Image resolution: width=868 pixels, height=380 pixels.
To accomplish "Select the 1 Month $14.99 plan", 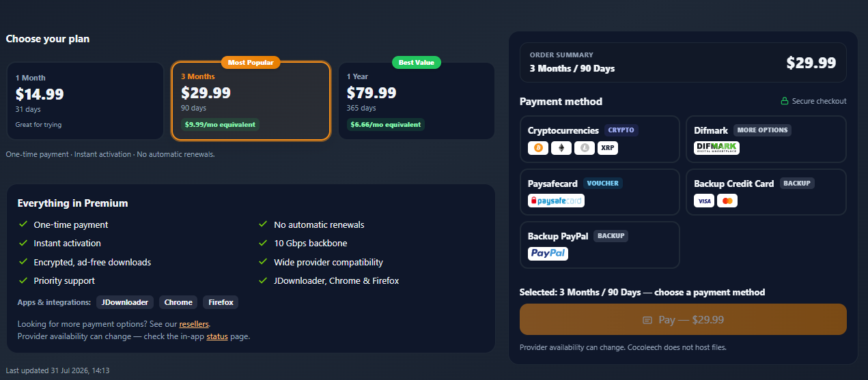I will (x=85, y=101).
